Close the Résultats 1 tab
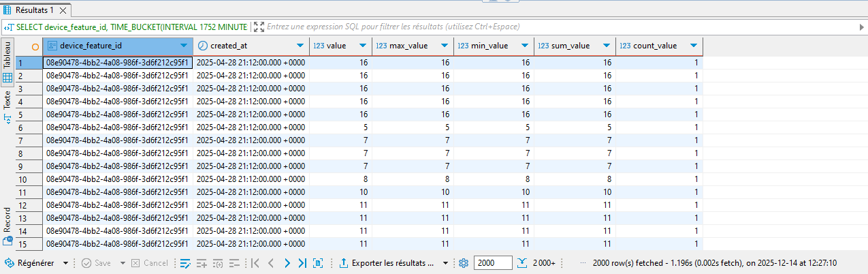The image size is (868, 274). [x=63, y=11]
